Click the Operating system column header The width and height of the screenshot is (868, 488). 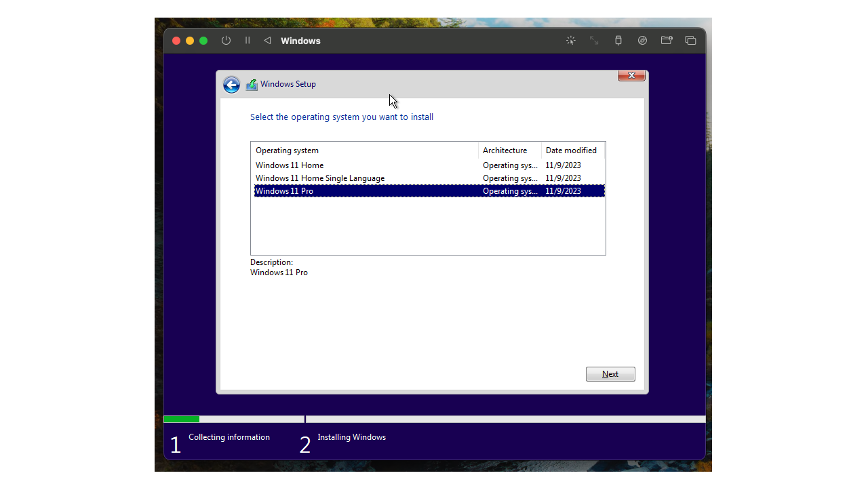[288, 150]
